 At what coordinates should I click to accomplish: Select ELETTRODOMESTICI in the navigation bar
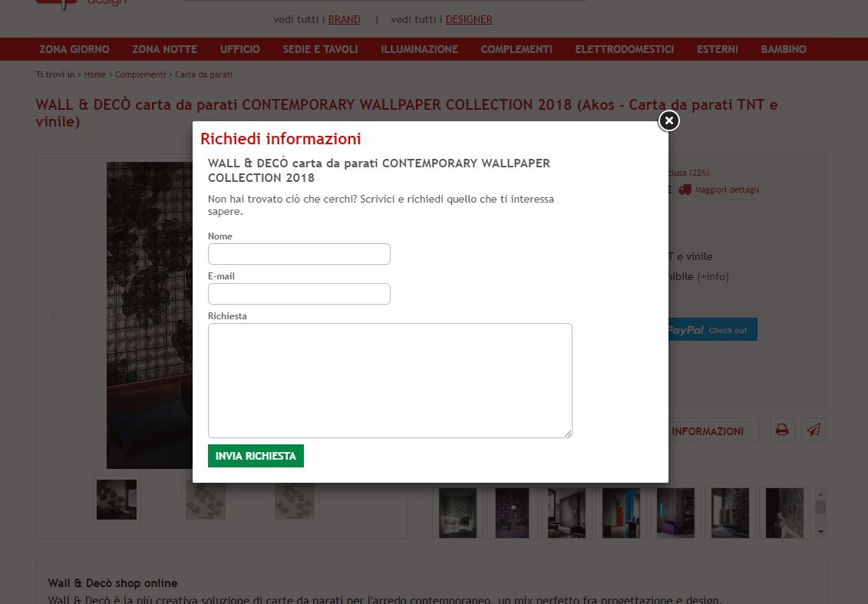[x=625, y=49]
